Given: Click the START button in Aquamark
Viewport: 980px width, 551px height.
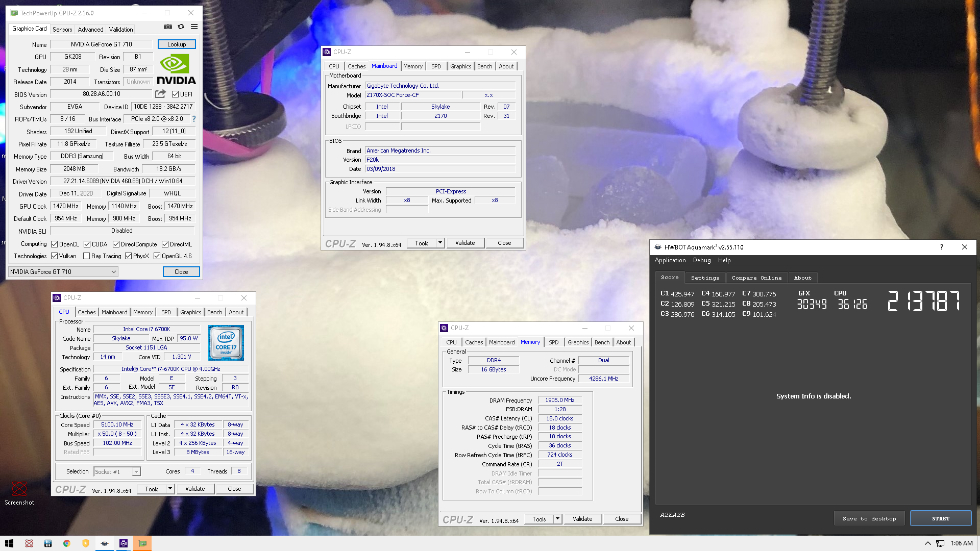Looking at the screenshot, I should [941, 518].
